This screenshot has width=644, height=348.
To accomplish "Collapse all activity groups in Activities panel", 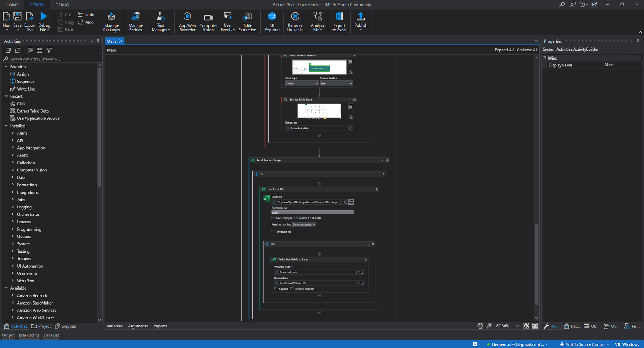I will click(18, 50).
